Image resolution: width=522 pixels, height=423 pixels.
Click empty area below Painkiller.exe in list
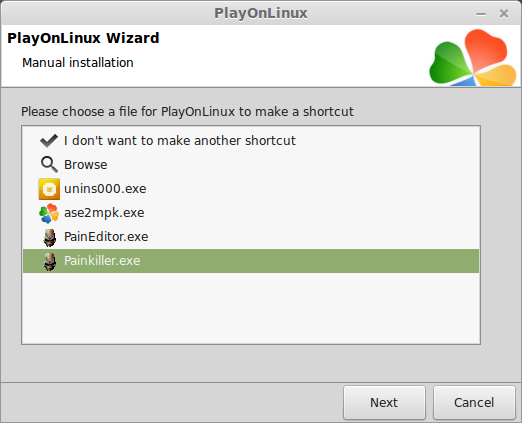pos(251,308)
